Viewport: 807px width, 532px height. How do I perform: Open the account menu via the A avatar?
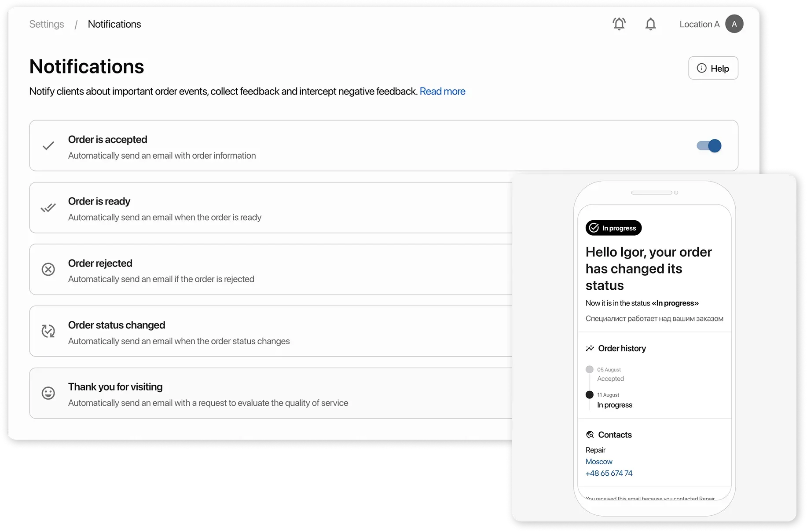click(x=734, y=24)
